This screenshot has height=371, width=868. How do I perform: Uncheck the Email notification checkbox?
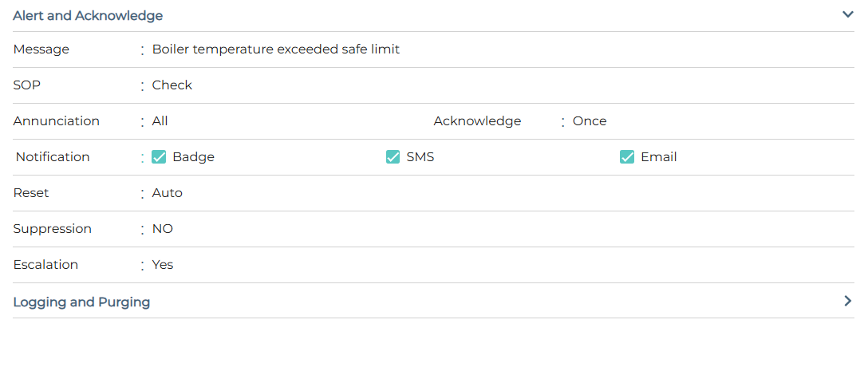627,157
